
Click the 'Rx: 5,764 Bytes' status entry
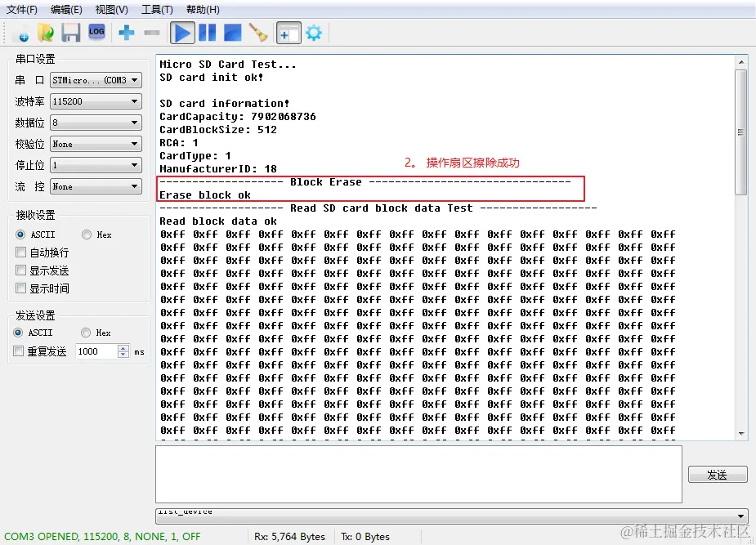289,536
